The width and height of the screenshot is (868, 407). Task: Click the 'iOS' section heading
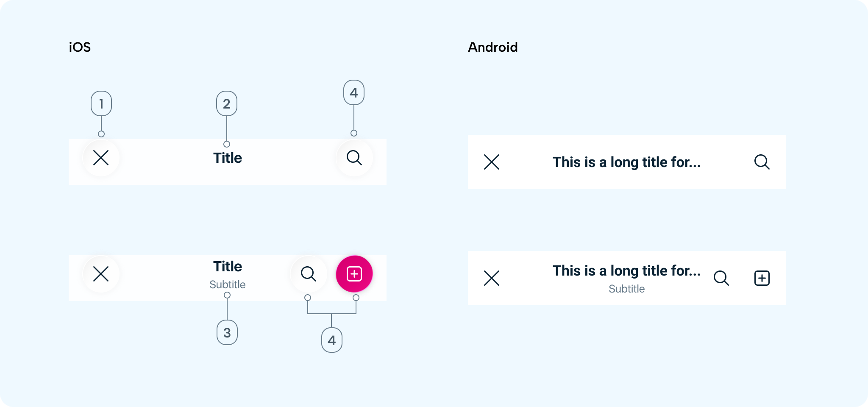(80, 47)
